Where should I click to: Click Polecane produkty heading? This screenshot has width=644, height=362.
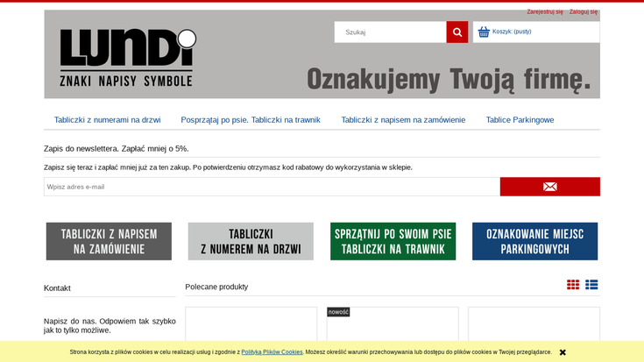point(216,287)
